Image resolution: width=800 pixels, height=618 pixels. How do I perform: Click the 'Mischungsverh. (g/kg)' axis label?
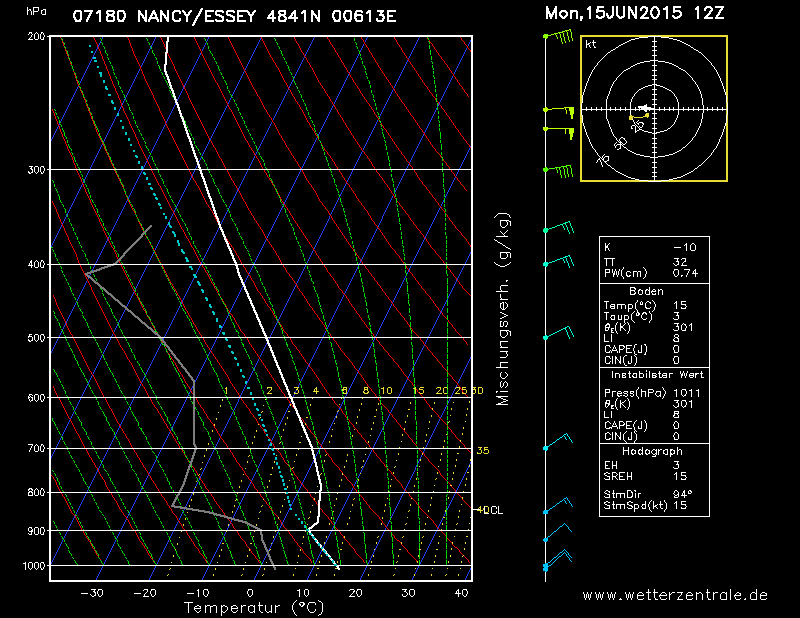pos(503,309)
